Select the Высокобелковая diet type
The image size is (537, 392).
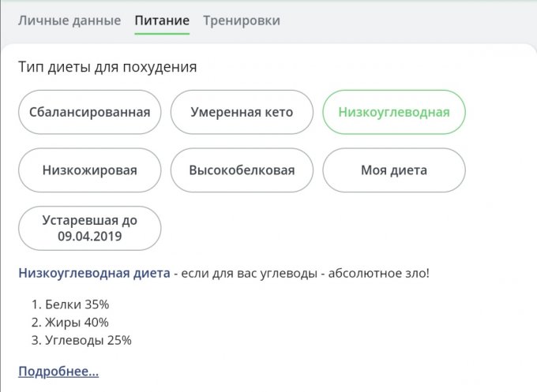tap(242, 170)
